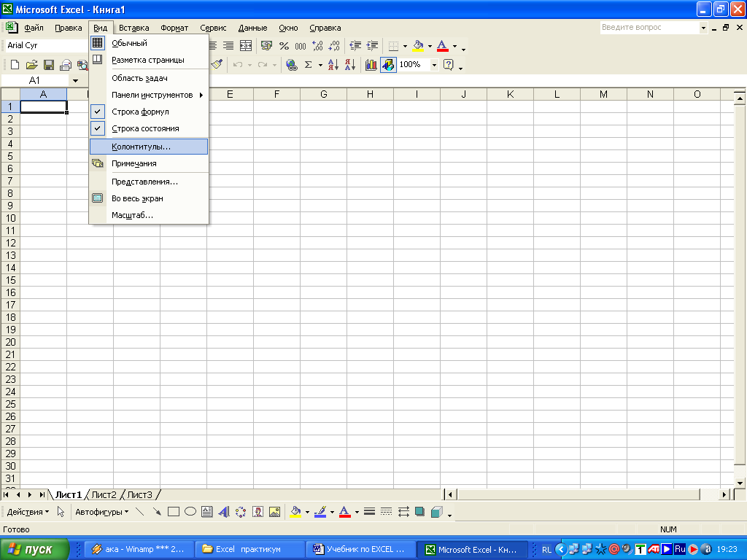The height and width of the screenshot is (560, 747).
Task: Choose Масштаб… menu item
Action: (149, 215)
